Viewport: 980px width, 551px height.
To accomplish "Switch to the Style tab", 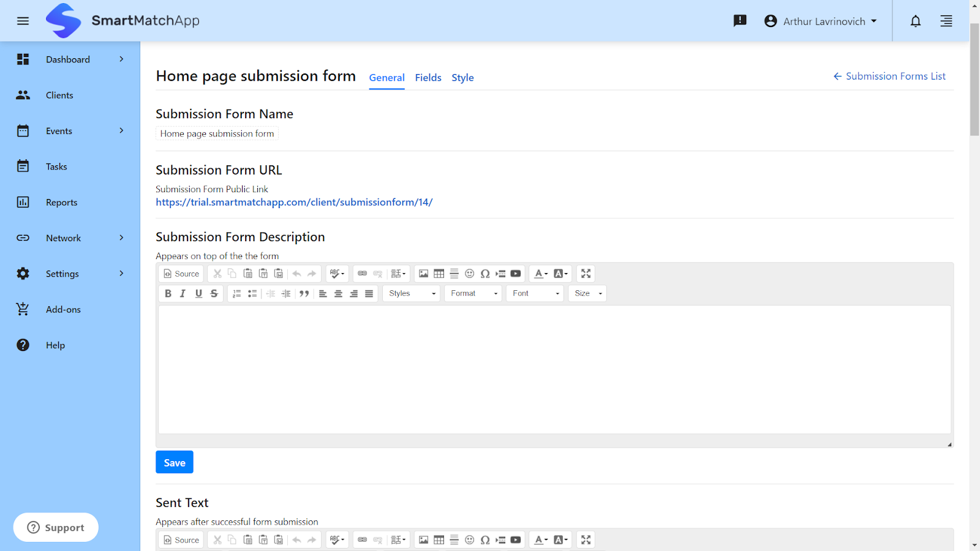I will pyautogui.click(x=462, y=77).
